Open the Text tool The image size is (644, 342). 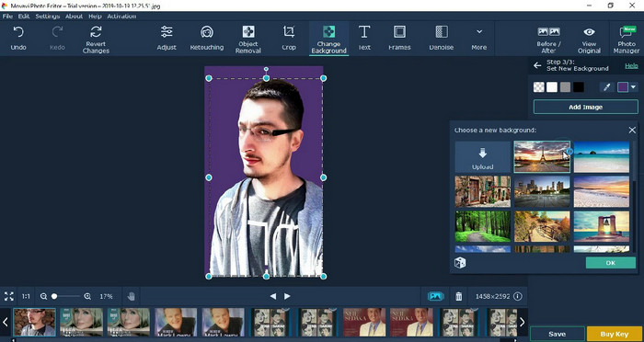[x=364, y=39]
